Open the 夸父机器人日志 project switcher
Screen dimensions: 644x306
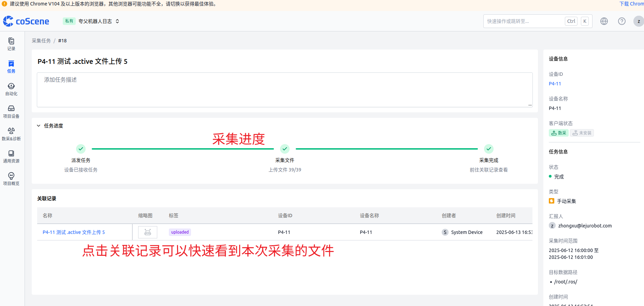point(99,21)
